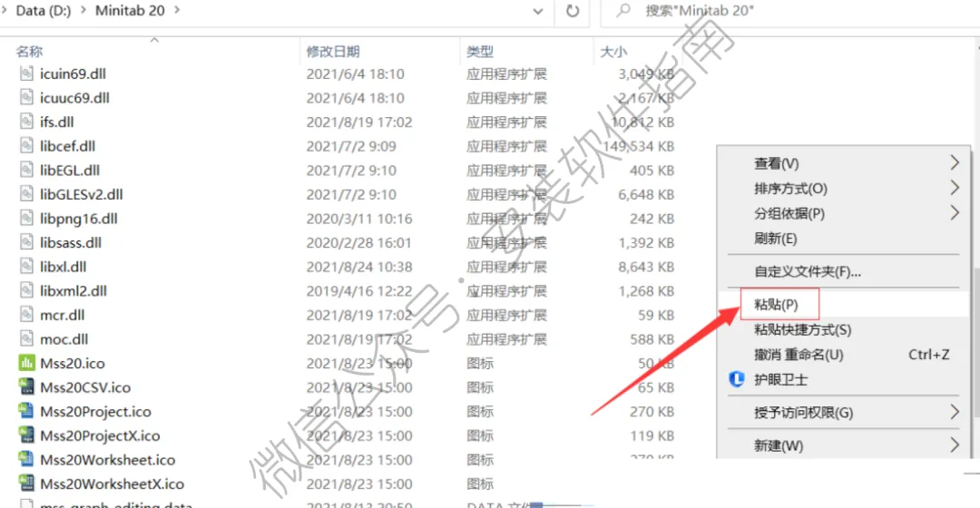Click the moc.dll file icon
The image size is (980, 508).
tap(26, 338)
